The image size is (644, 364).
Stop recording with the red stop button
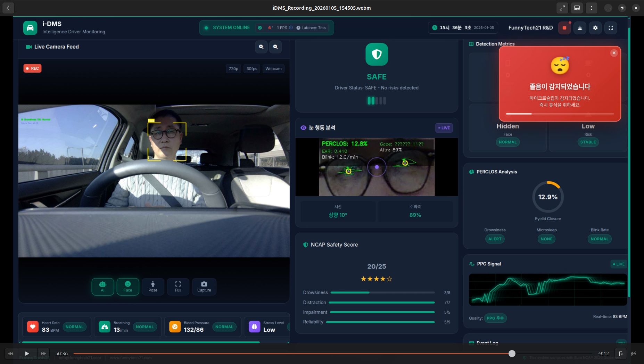click(x=564, y=28)
